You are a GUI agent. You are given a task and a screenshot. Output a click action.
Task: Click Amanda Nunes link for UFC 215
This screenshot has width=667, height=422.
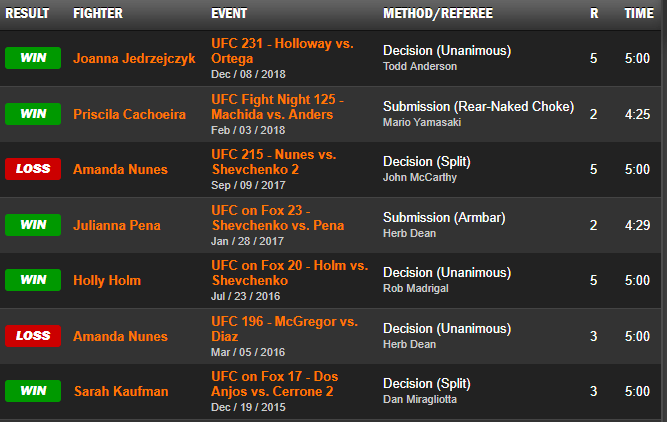pos(113,170)
